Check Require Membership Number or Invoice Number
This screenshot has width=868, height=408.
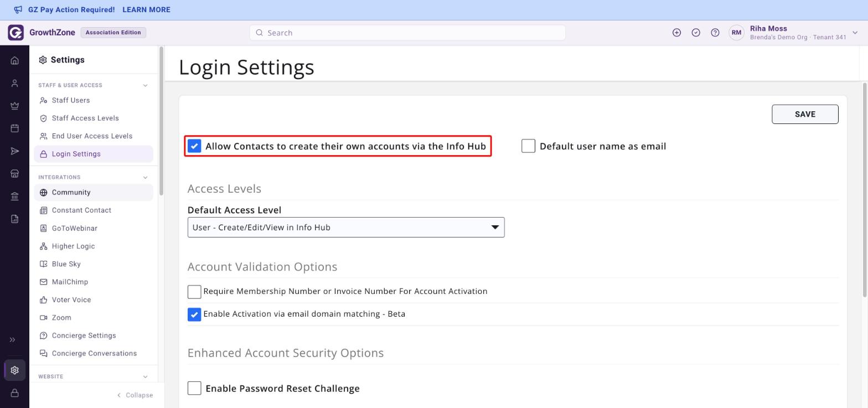pos(194,292)
